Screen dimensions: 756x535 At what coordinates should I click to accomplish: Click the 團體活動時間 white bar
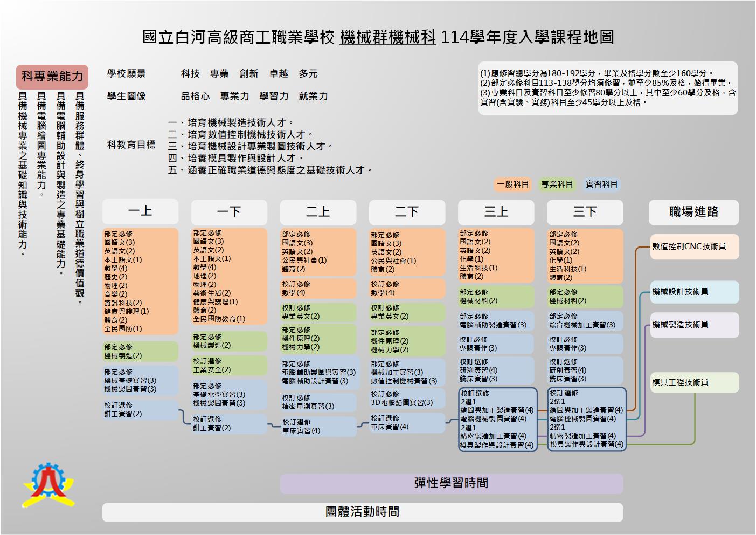tap(363, 512)
